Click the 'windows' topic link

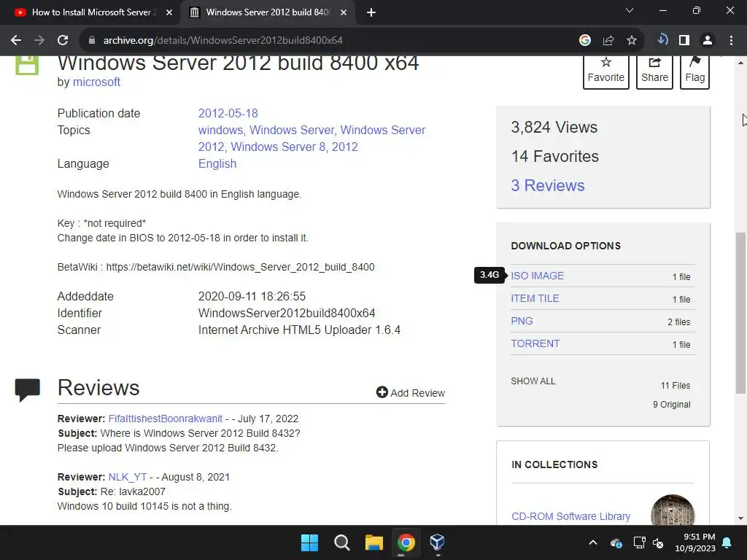[220, 130]
